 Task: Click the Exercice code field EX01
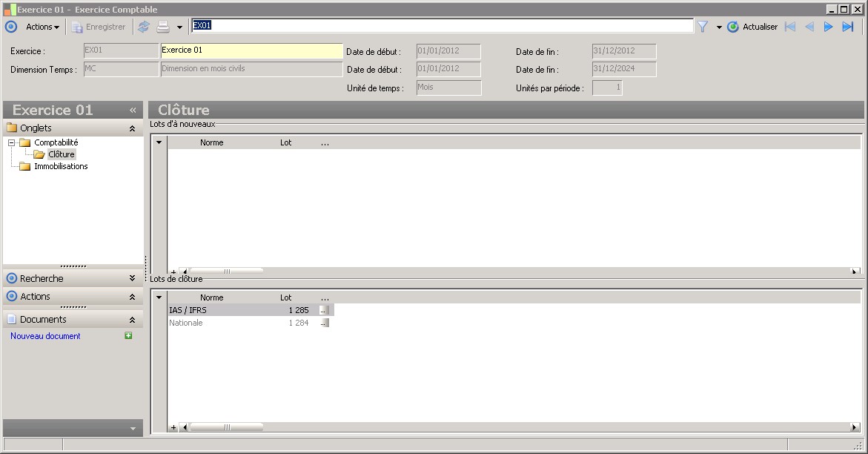(121, 50)
